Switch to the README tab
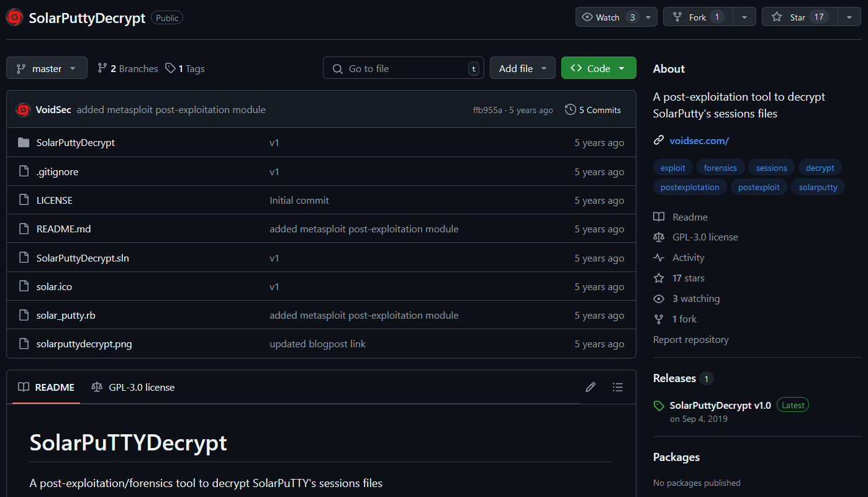Viewport: 868px width, 497px height. [46, 387]
